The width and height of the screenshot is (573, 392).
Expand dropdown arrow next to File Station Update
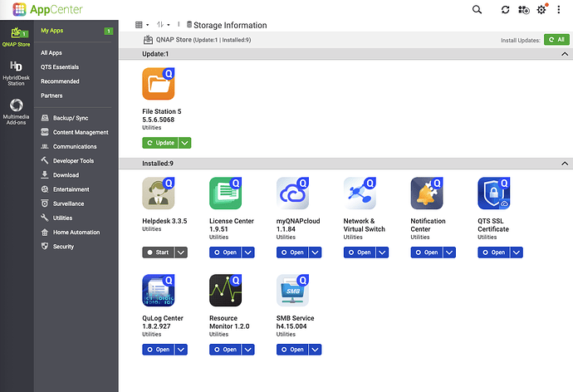(185, 143)
